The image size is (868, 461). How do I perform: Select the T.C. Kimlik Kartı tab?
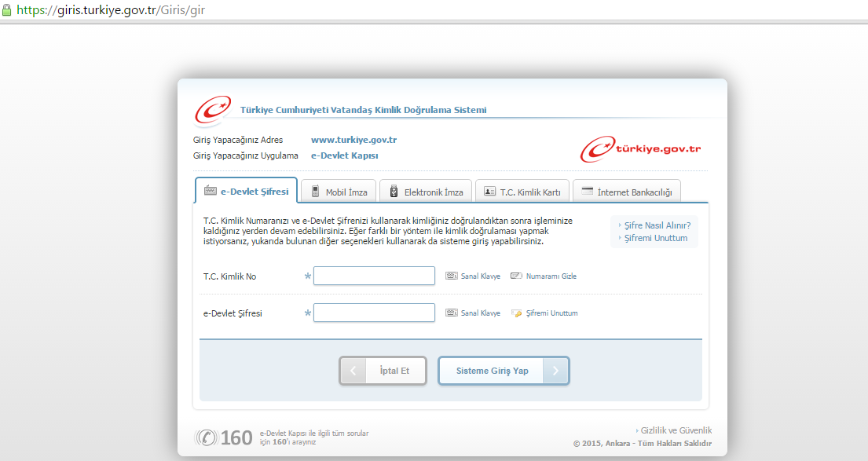(x=522, y=192)
